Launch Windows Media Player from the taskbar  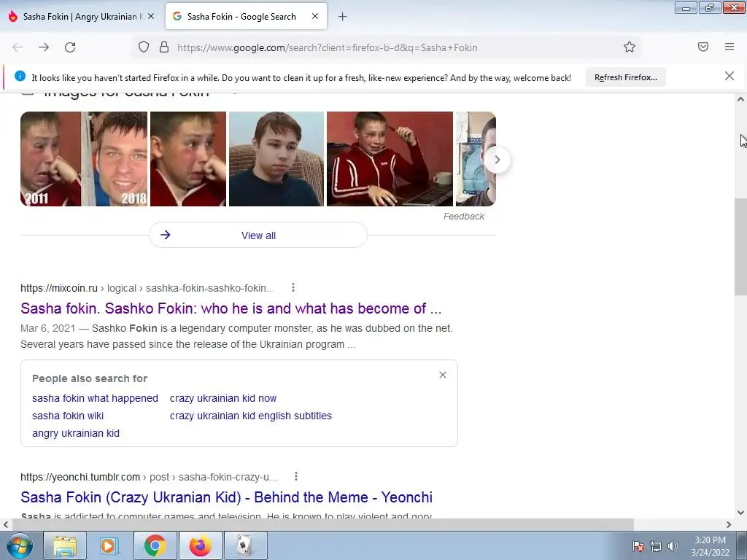[109, 545]
